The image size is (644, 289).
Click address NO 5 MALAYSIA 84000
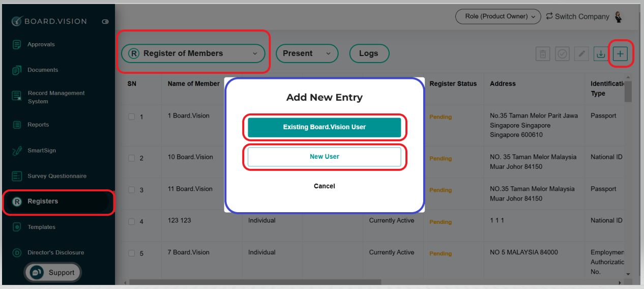point(524,252)
